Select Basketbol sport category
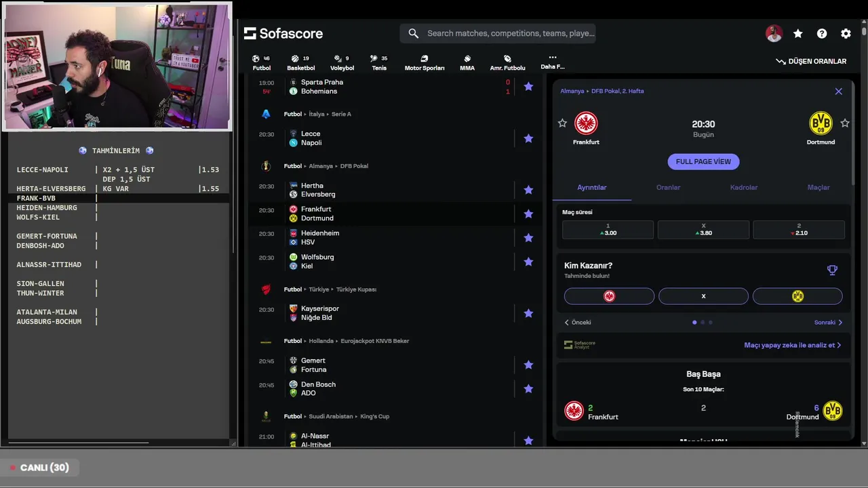The image size is (868, 488). pos(300,62)
